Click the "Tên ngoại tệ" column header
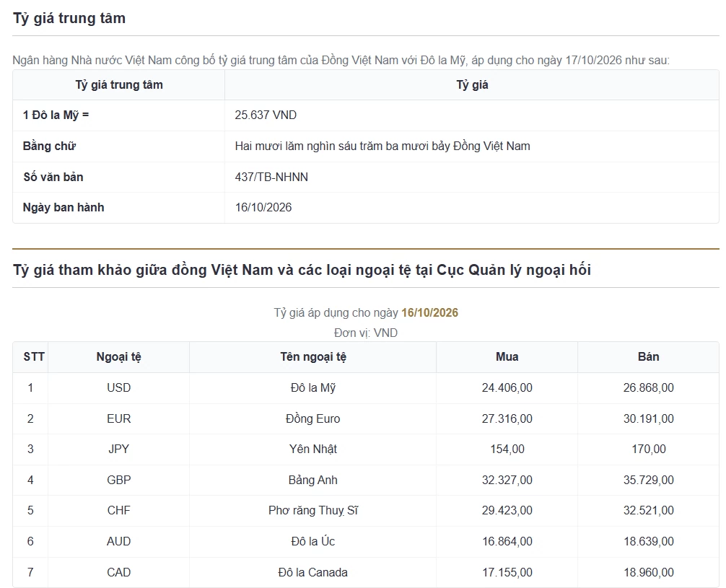The height and width of the screenshot is (588, 726). pyautogui.click(x=313, y=357)
